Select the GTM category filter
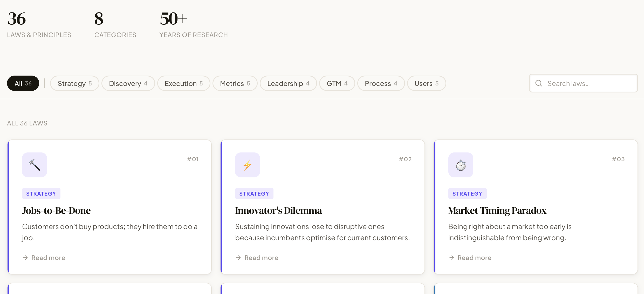 (x=337, y=83)
